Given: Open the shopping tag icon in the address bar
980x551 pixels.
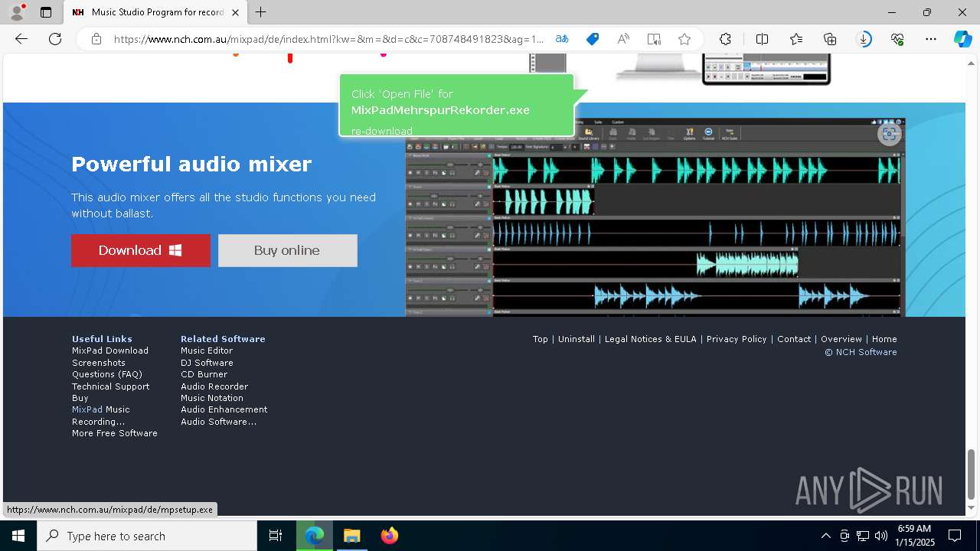Looking at the screenshot, I should pos(593,39).
